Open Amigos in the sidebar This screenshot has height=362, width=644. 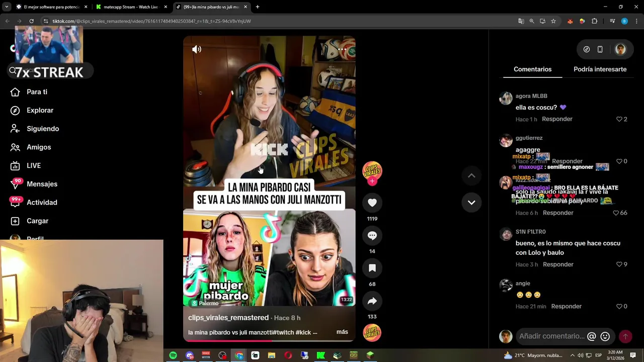(39, 147)
